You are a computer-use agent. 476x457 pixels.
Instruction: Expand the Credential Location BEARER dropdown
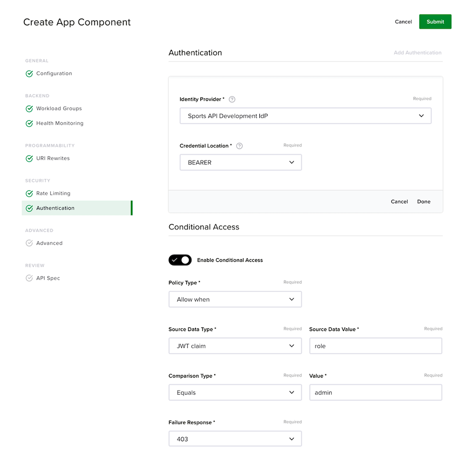tap(241, 162)
